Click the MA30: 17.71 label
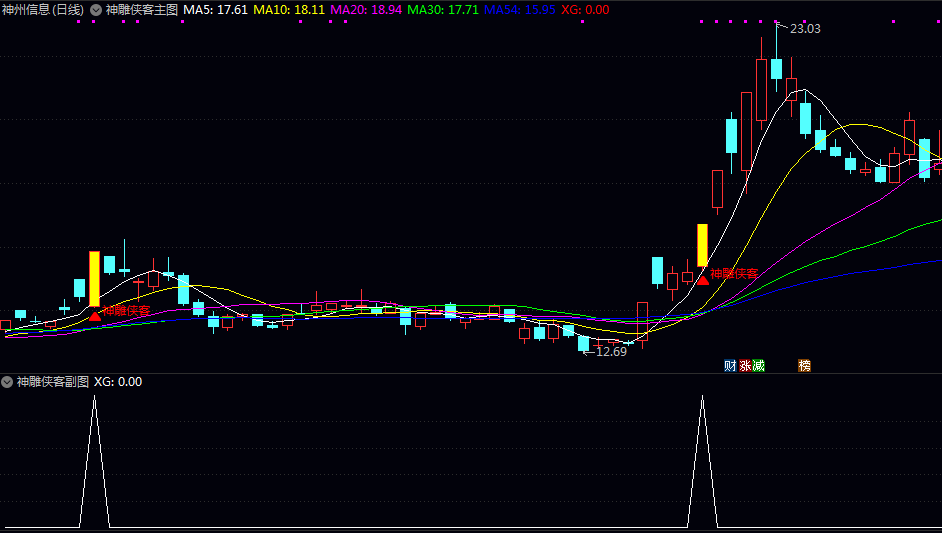 (443, 10)
